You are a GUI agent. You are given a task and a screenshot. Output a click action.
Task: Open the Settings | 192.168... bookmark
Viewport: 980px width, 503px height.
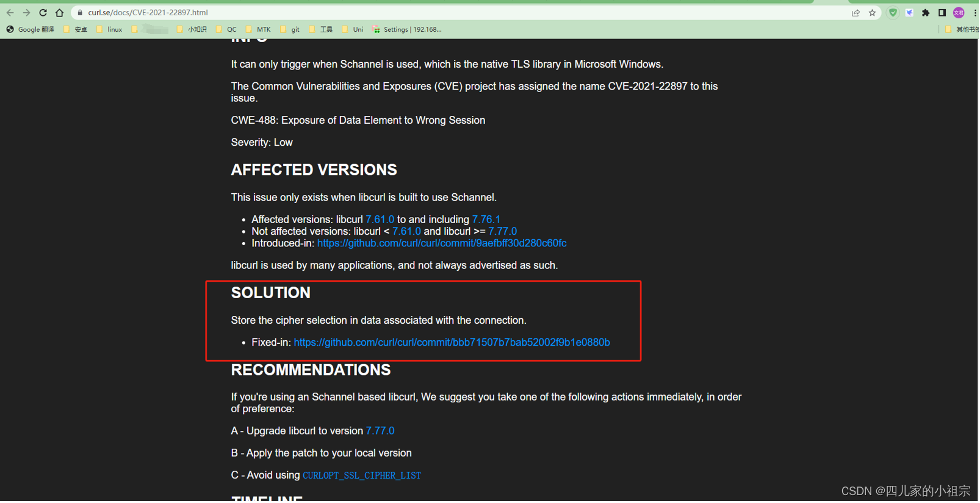pos(407,29)
